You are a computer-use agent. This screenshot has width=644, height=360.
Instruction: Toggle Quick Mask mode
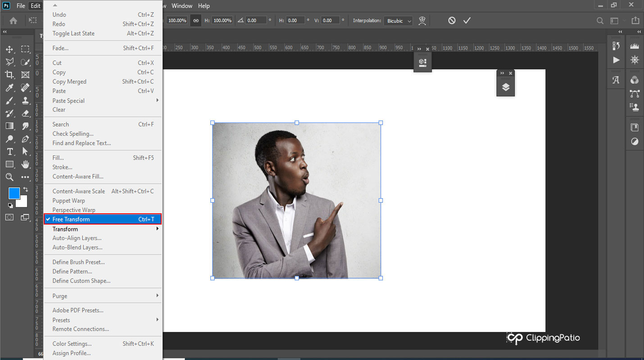coord(9,217)
